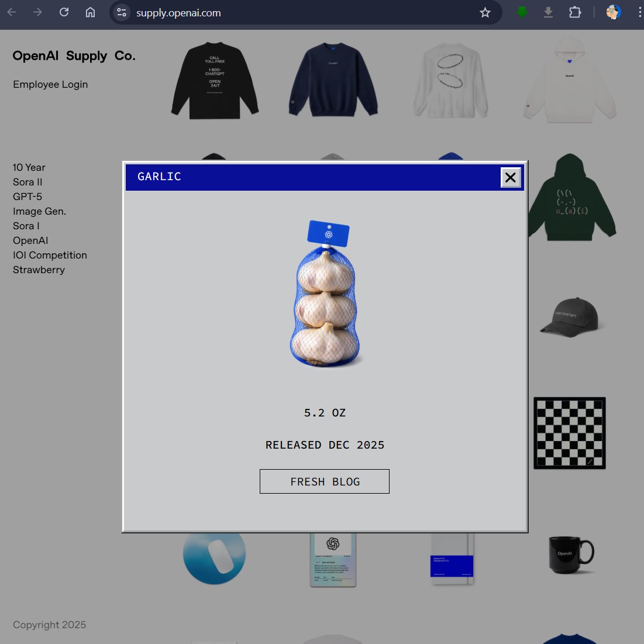Open the browser profile avatar
Screen dimensions: 644x644
(x=613, y=12)
